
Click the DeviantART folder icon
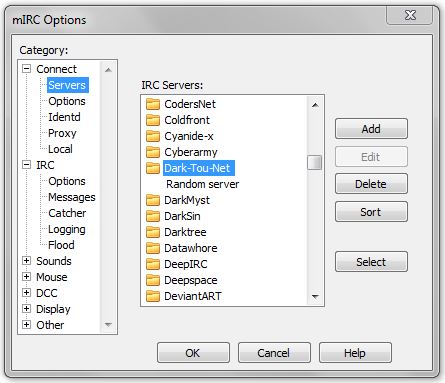[153, 296]
